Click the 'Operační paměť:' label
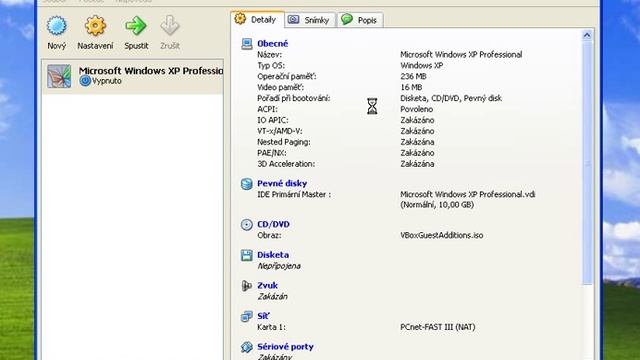The image size is (640, 360). click(x=287, y=76)
